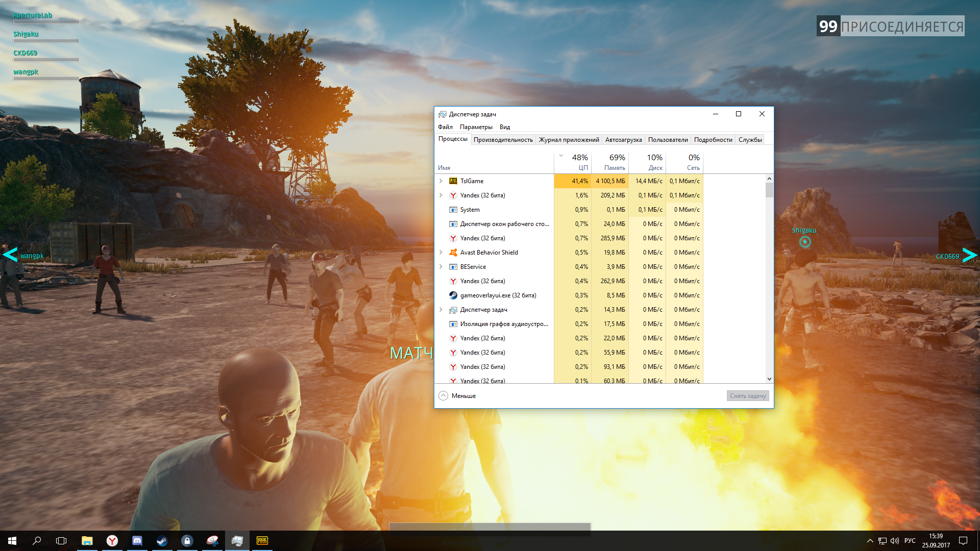The height and width of the screenshot is (551, 980).
Task: Switch to the Пользователи tab
Action: click(668, 140)
